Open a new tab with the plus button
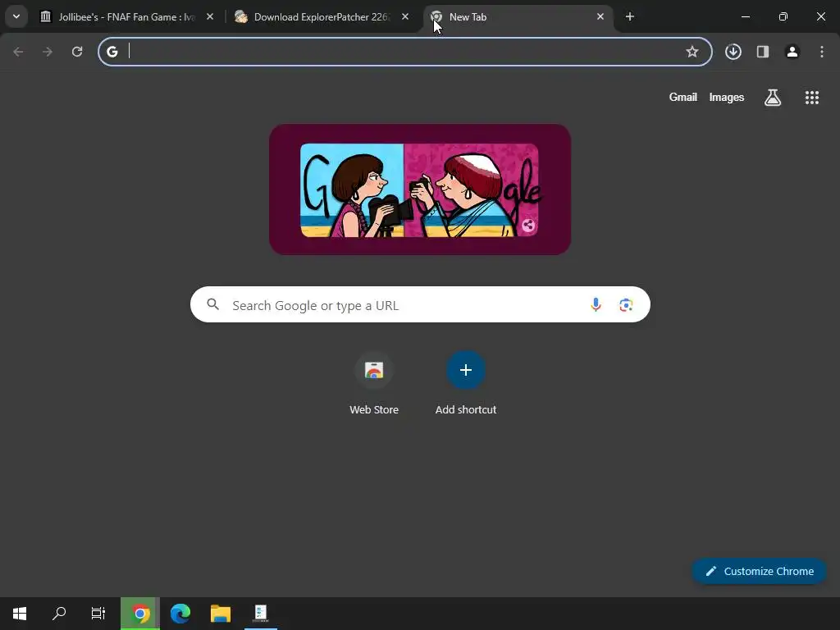 pos(630,16)
